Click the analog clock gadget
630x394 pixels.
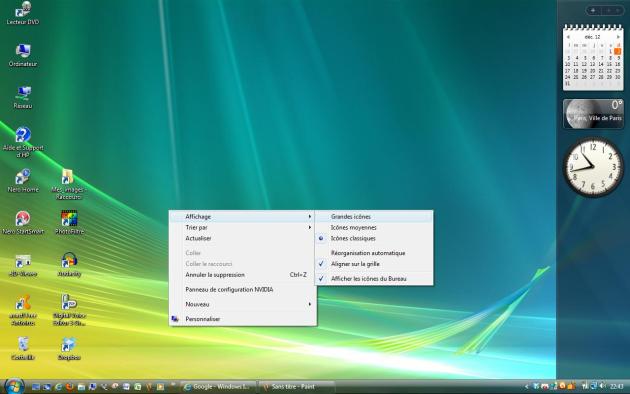(x=593, y=167)
